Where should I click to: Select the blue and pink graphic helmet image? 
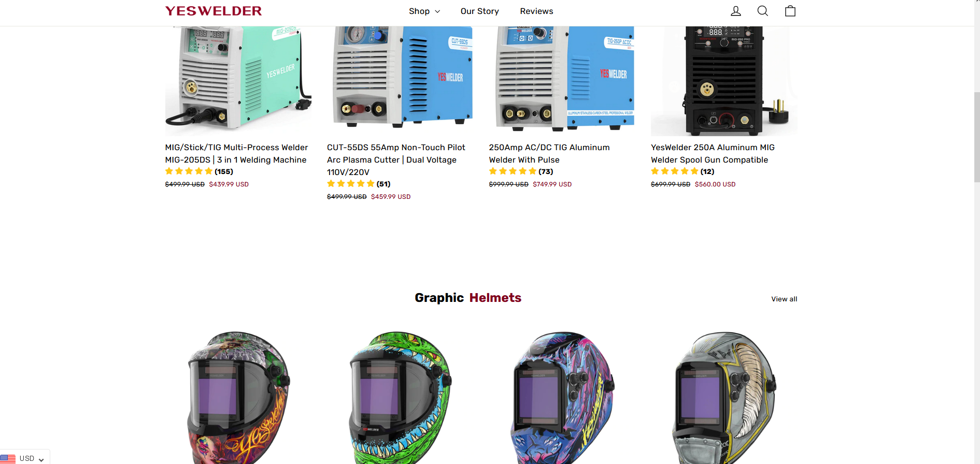(x=562, y=398)
